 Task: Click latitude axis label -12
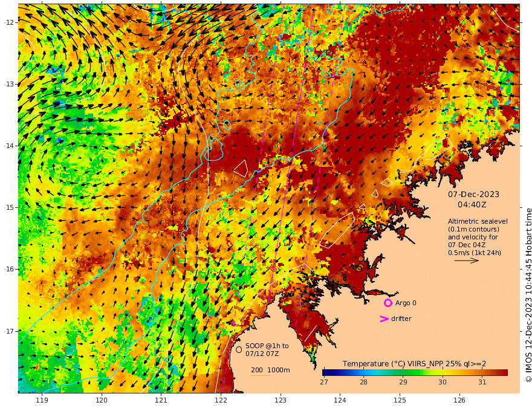[x=10, y=22]
